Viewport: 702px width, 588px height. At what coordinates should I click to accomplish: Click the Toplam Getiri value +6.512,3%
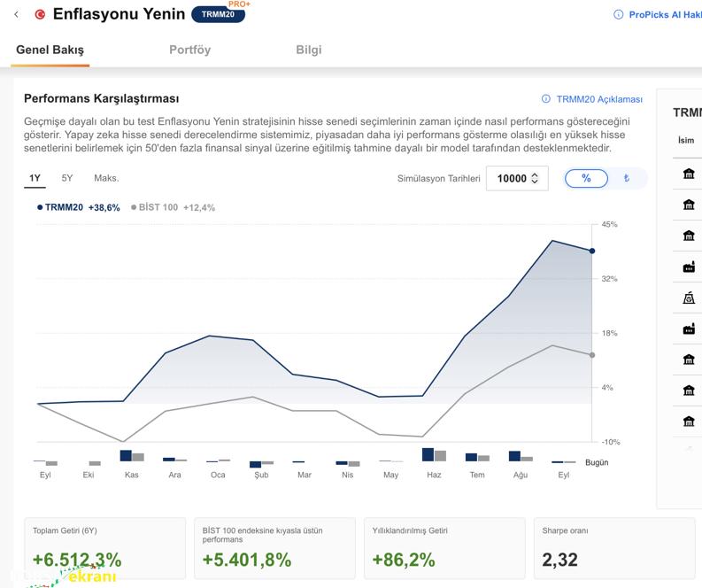(x=77, y=560)
